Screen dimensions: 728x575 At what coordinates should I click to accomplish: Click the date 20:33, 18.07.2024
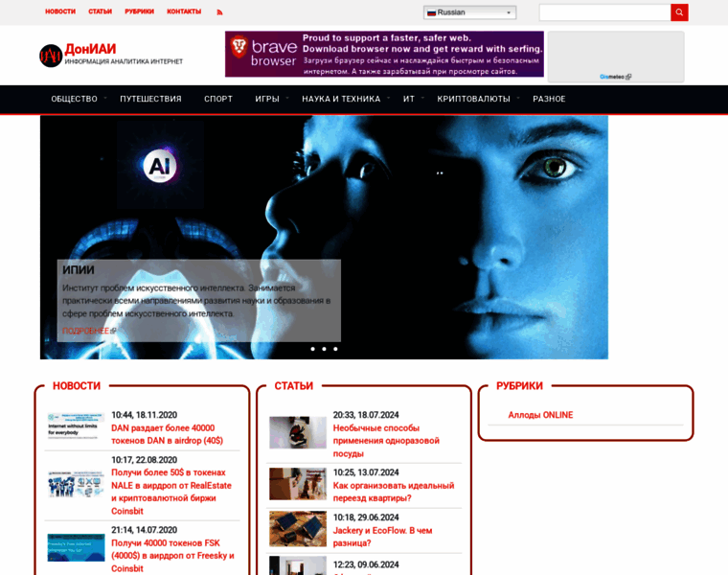tap(366, 415)
